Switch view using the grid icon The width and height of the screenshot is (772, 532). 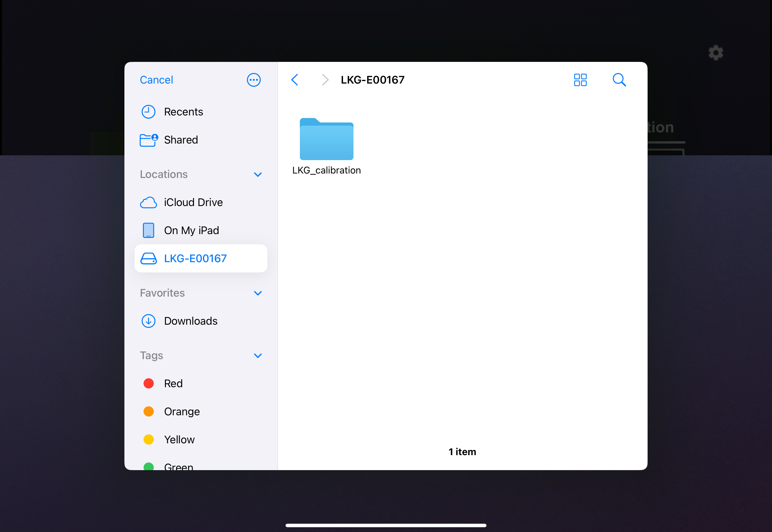coord(580,80)
